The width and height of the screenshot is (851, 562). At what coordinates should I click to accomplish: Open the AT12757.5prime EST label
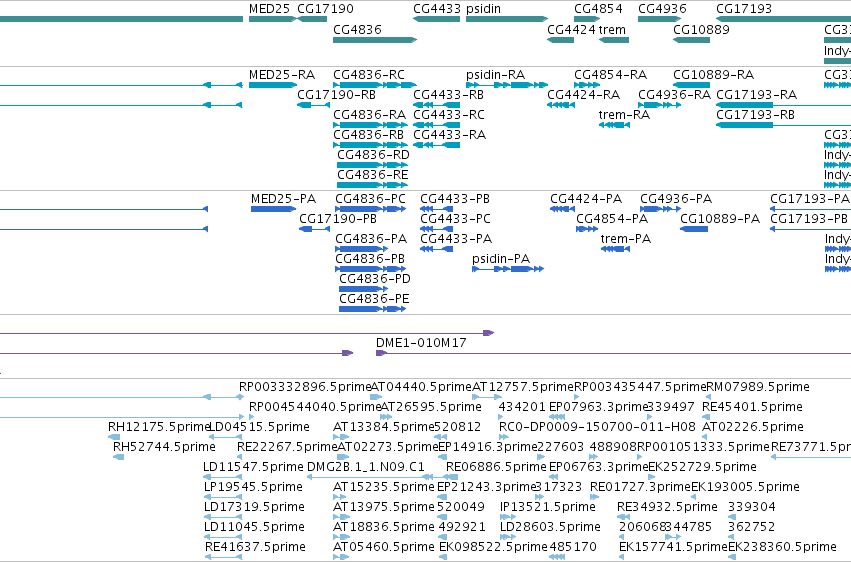click(523, 387)
